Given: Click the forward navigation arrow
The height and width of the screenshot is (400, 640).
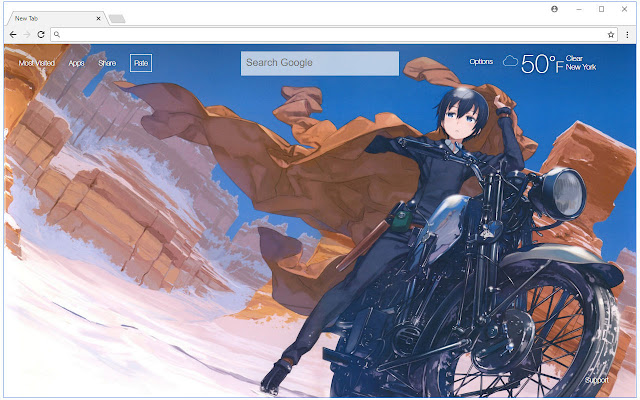Looking at the screenshot, I should (27, 35).
